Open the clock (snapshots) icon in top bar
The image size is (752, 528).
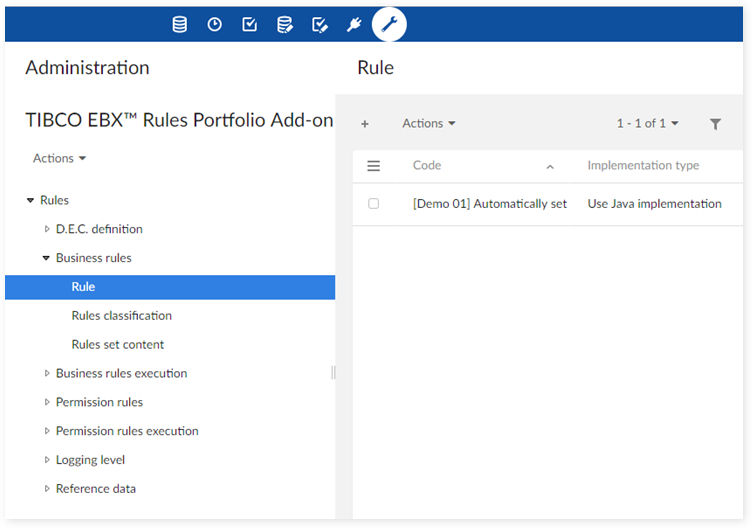pyautogui.click(x=214, y=24)
